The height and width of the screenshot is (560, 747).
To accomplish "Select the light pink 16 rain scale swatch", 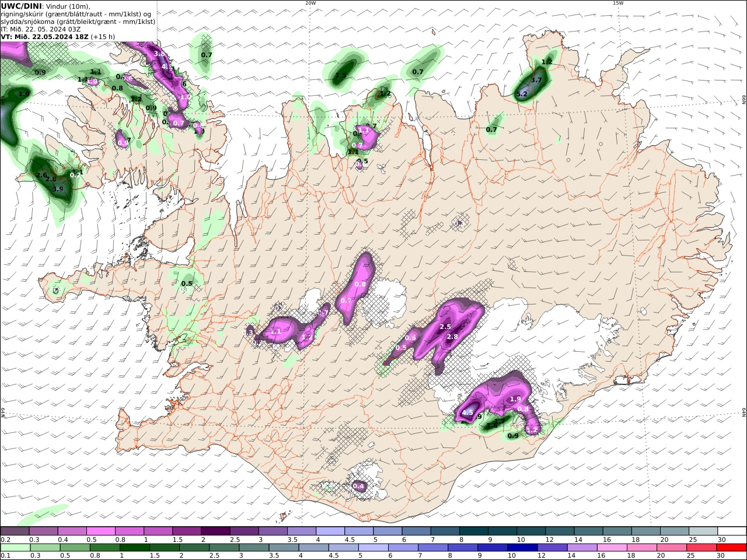I will (612, 548).
